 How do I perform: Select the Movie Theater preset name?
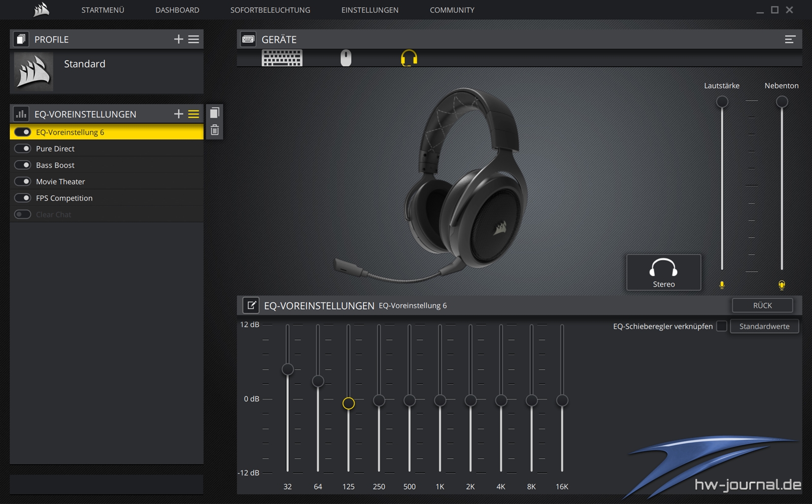coord(60,182)
